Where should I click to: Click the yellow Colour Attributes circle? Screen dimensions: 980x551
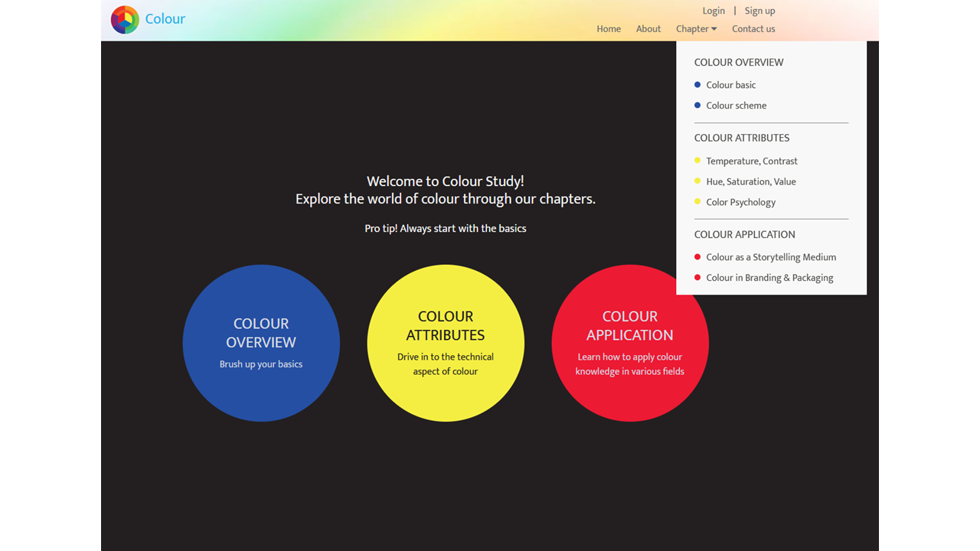[x=446, y=343]
